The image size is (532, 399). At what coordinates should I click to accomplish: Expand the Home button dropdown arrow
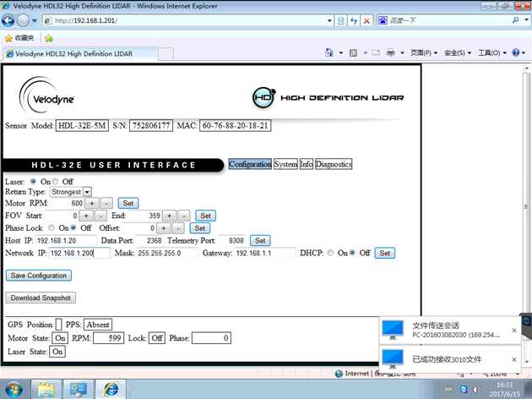click(x=341, y=53)
